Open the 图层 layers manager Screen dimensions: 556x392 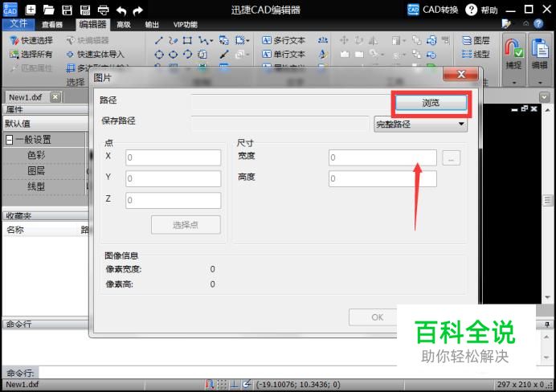[476, 40]
